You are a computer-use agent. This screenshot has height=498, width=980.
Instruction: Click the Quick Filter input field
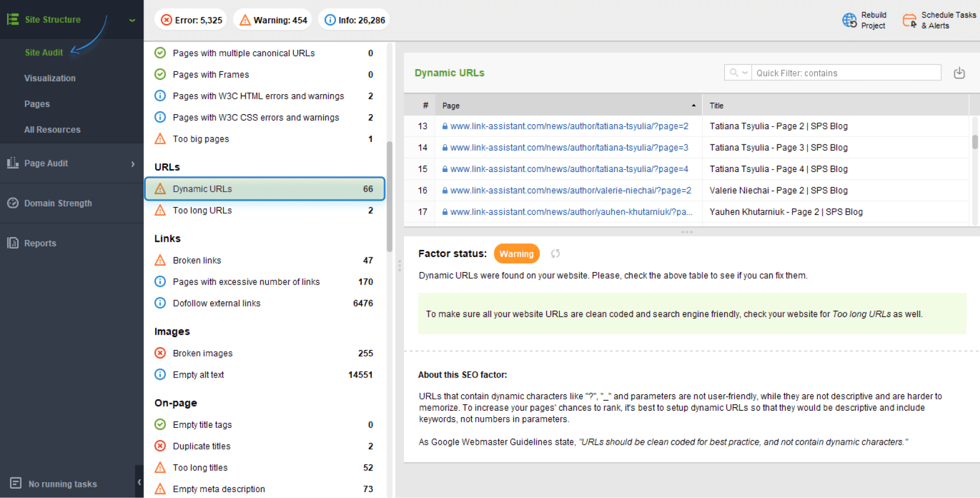[846, 73]
